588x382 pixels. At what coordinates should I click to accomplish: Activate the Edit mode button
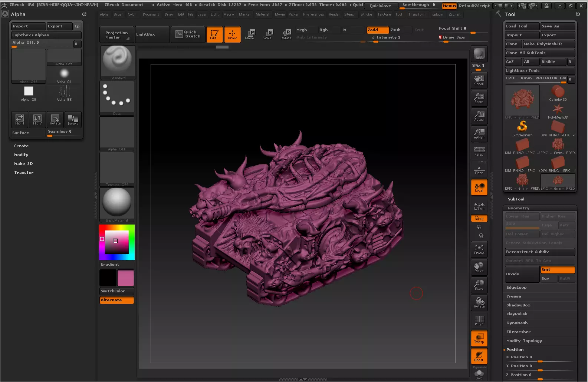coord(214,34)
